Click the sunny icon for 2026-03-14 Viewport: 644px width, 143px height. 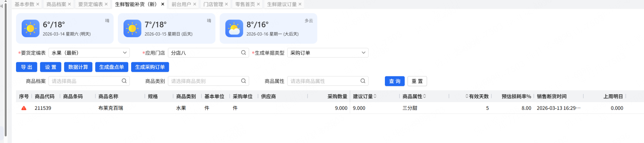click(31, 29)
